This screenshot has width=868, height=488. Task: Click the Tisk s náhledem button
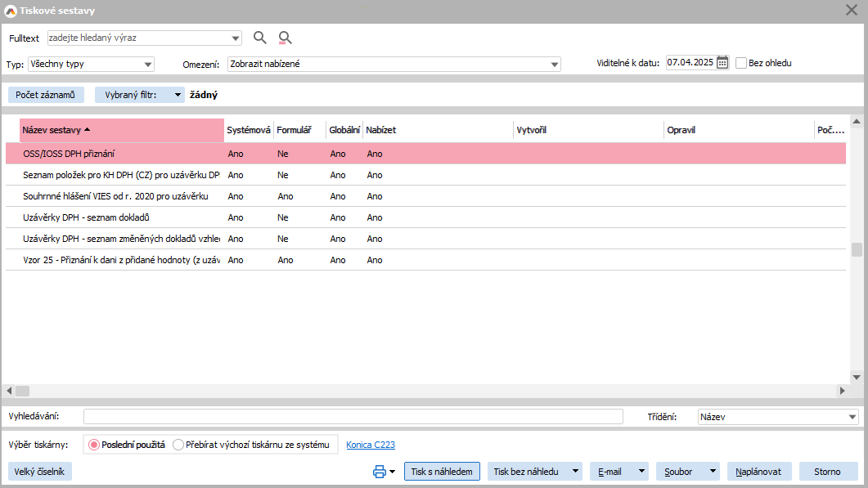(x=442, y=472)
